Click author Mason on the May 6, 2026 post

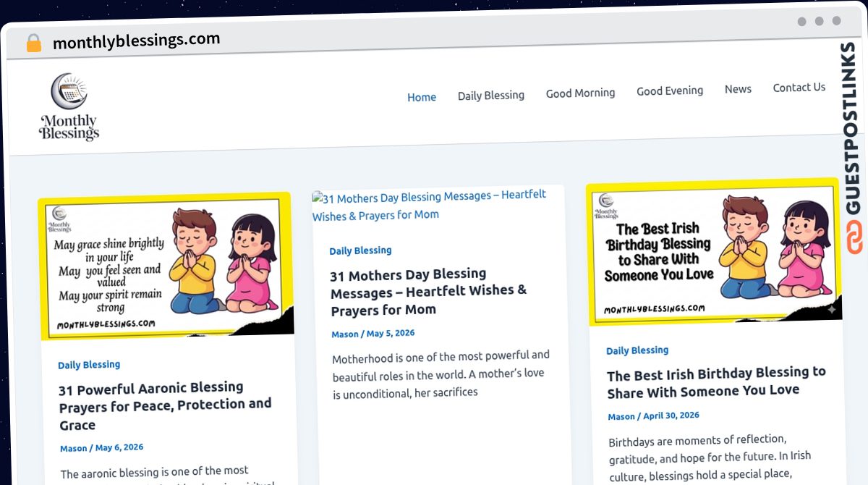coord(74,448)
